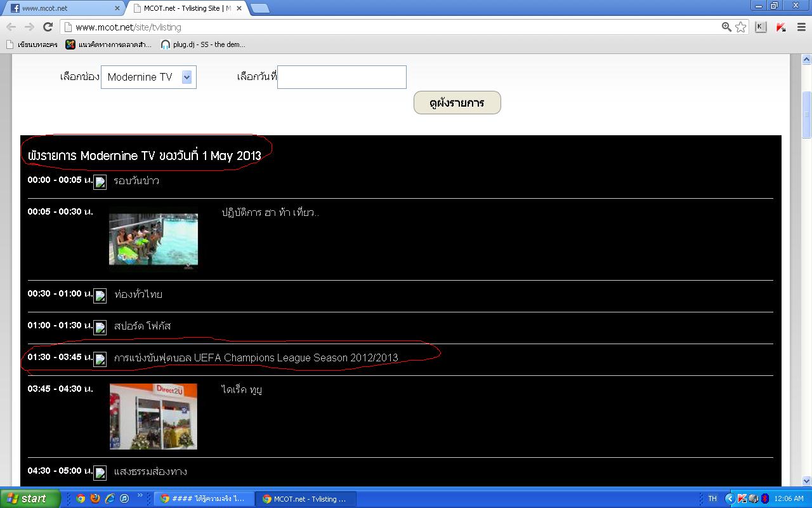
Task: Open the Windows Start menu
Action: pos(30,498)
